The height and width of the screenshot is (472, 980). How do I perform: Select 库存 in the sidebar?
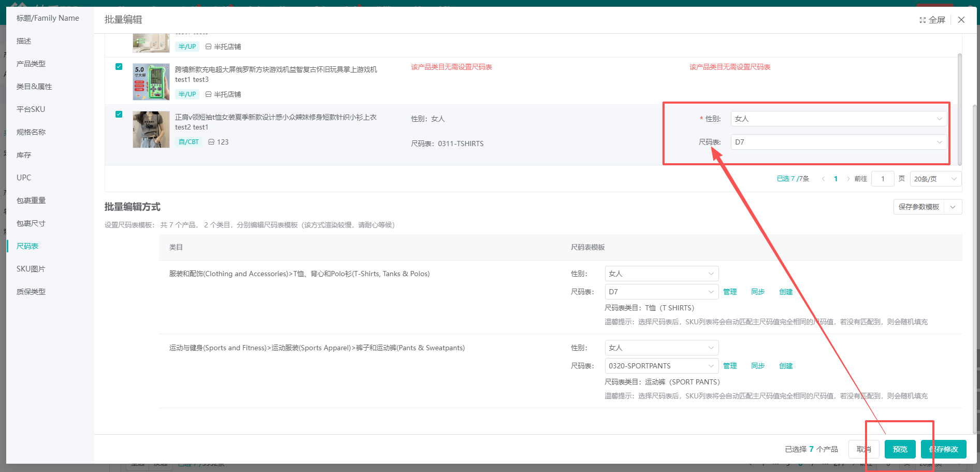click(24, 155)
